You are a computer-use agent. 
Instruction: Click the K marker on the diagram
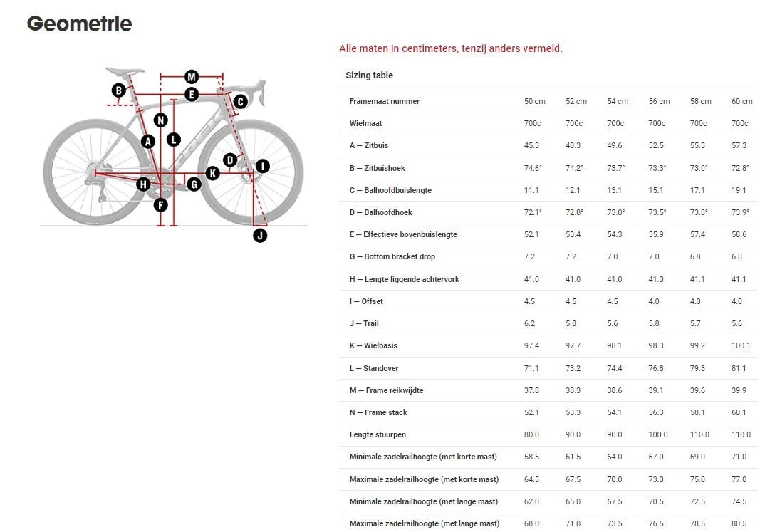pos(212,173)
